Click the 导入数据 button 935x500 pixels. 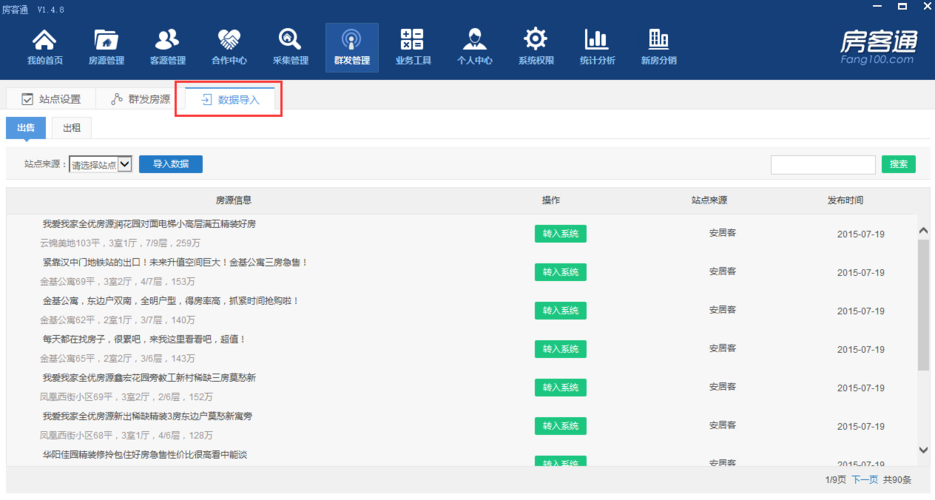click(x=171, y=164)
